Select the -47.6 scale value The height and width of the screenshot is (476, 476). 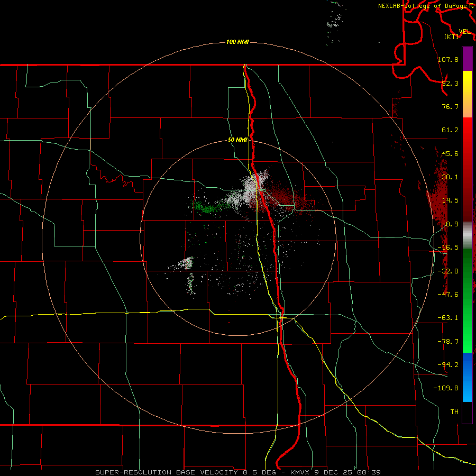point(448,295)
